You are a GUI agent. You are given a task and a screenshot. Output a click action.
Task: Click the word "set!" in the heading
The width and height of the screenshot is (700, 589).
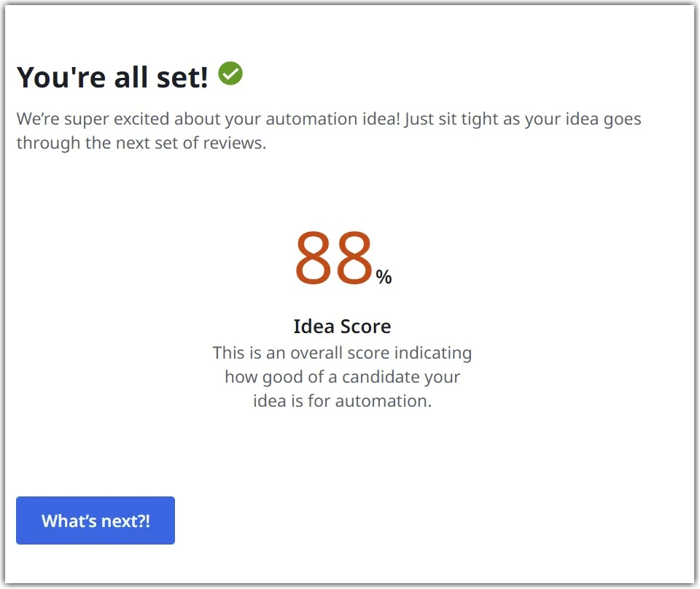tap(182, 77)
